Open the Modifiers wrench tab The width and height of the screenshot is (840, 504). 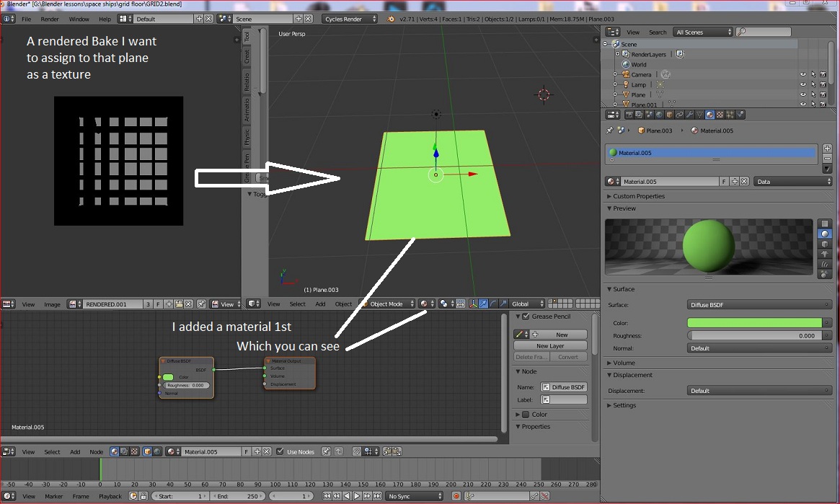(x=689, y=115)
